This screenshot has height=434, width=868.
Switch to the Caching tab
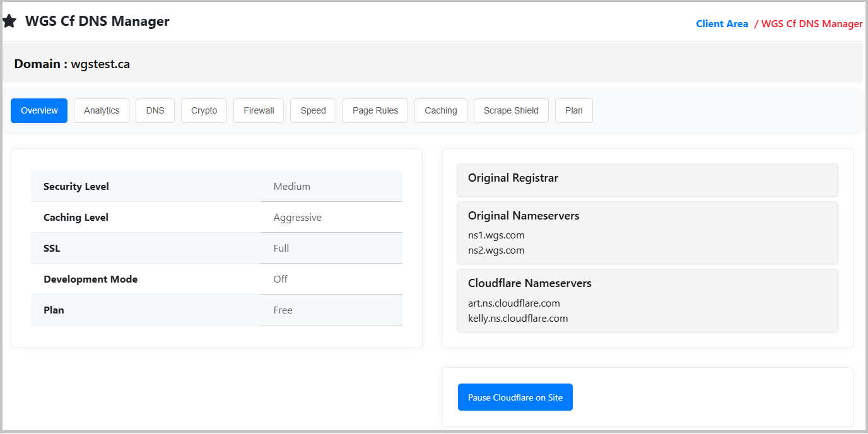point(440,110)
